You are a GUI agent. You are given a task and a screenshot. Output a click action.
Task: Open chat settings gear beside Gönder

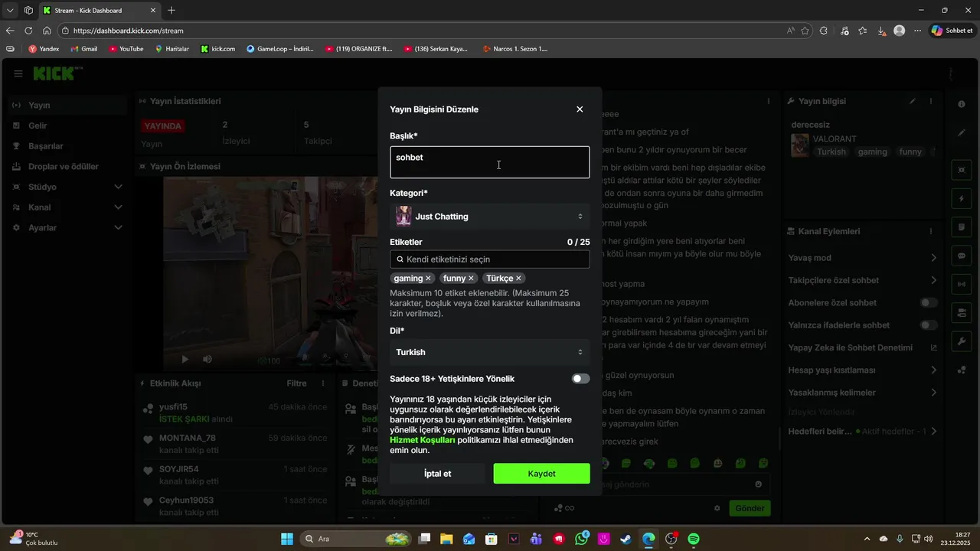[717, 508]
